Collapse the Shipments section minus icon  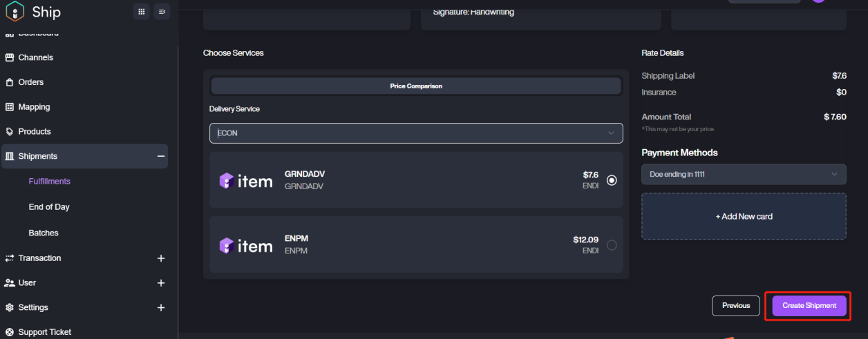[161, 156]
